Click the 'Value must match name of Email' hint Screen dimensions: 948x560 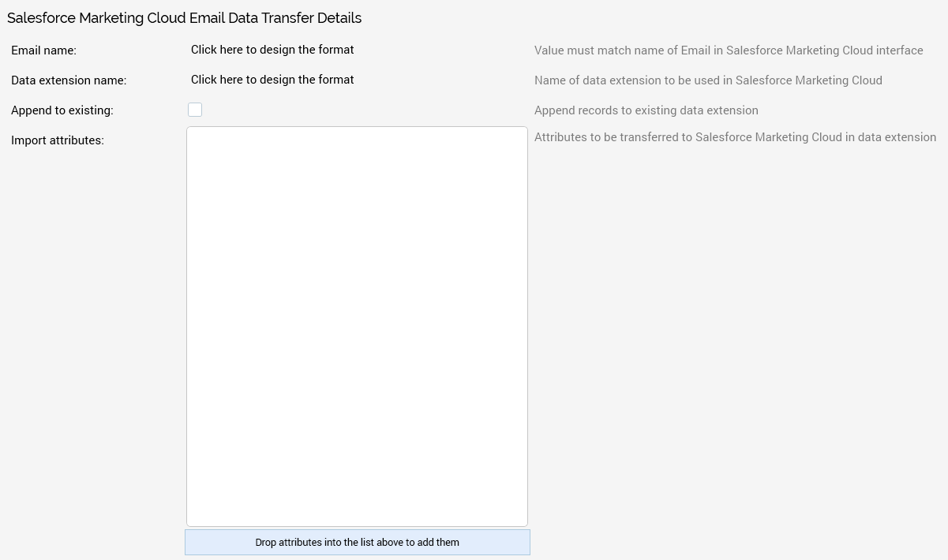pyautogui.click(x=729, y=50)
